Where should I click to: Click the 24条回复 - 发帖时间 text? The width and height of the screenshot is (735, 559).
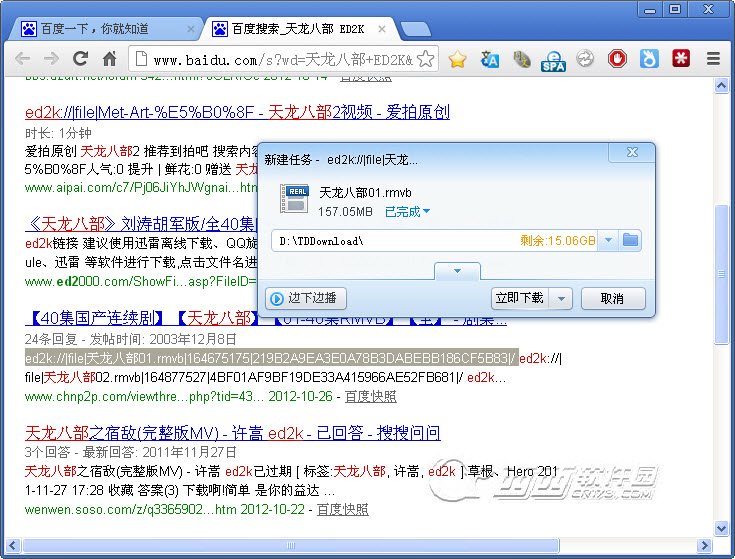(131, 339)
